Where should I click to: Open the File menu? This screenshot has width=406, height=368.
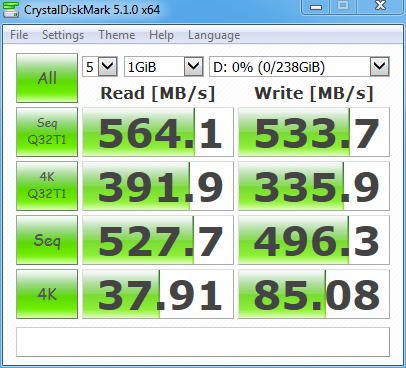pyautogui.click(x=19, y=35)
